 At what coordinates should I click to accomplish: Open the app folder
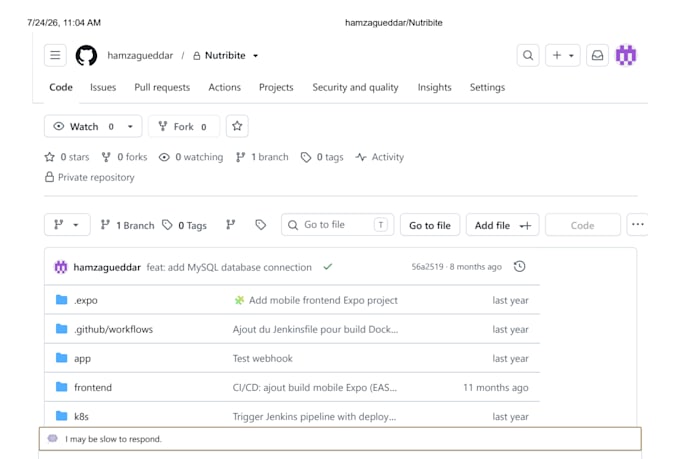click(x=82, y=358)
